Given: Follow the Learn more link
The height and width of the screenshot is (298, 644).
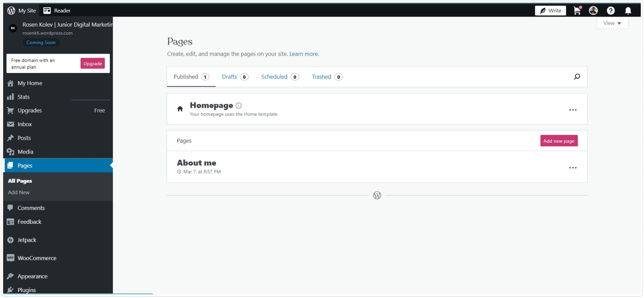Looking at the screenshot, I should [x=304, y=54].
